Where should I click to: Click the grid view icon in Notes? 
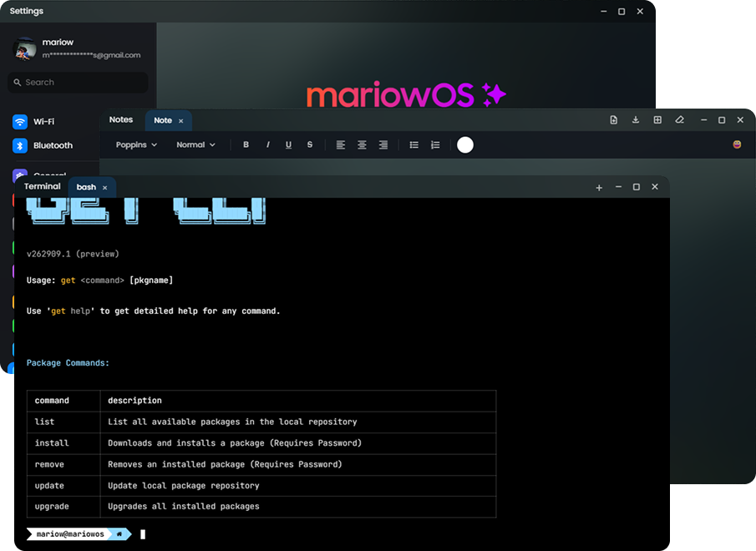(x=657, y=120)
